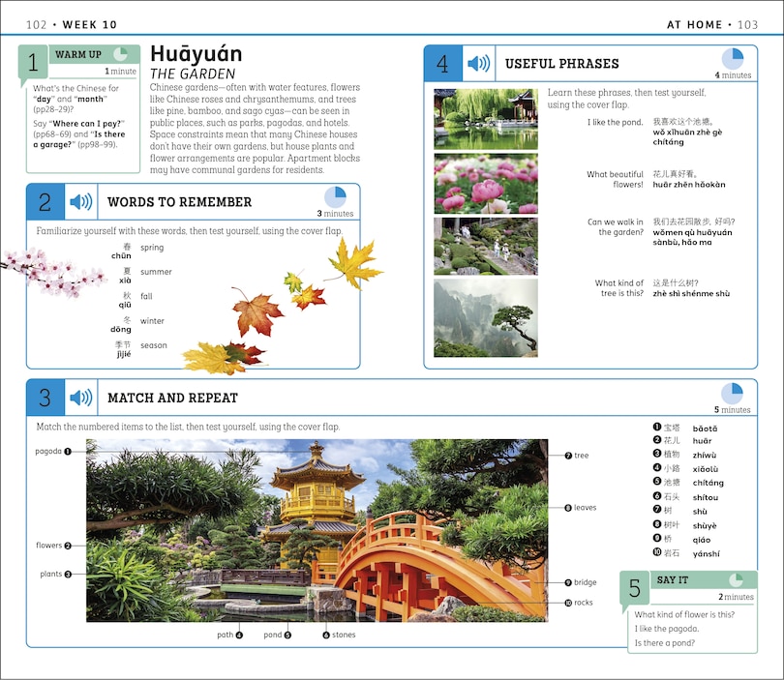Click the ❶ marker beside 宝塔 bǎotǎ
784x680 pixels.
pyautogui.click(x=654, y=426)
